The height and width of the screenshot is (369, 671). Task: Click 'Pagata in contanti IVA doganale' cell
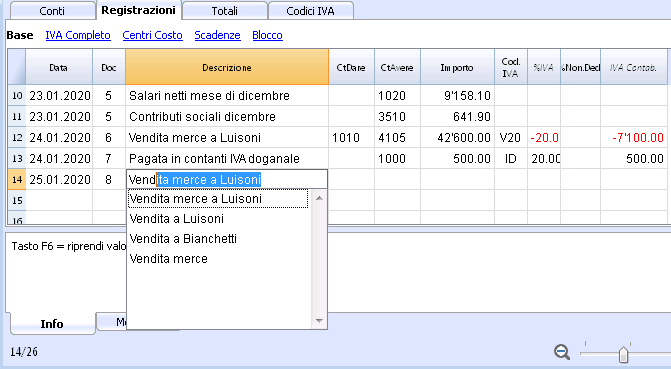(227, 158)
